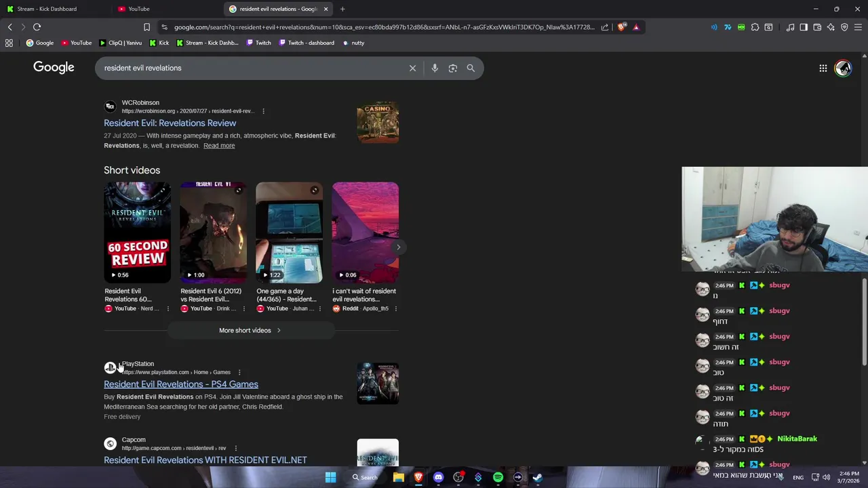Open Resident Evil Revelations WITH RESIDENT EVIL.NET link
Viewport: 868px width, 488px height.
[x=205, y=460]
